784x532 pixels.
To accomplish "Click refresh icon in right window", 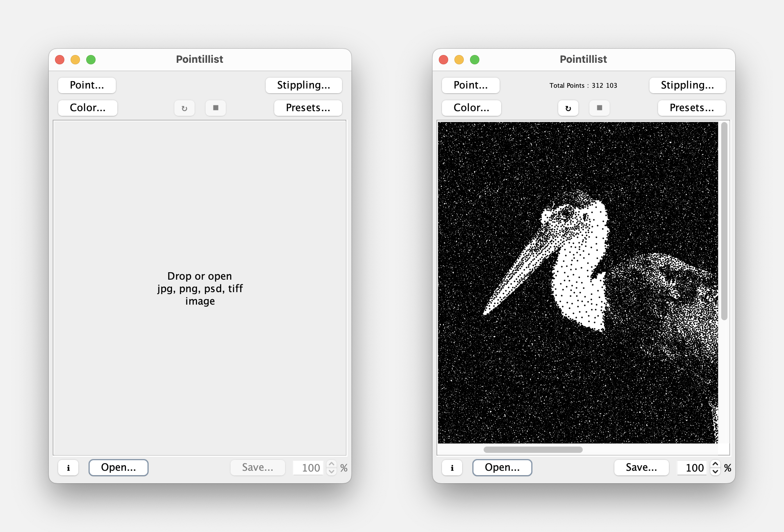I will (x=568, y=108).
